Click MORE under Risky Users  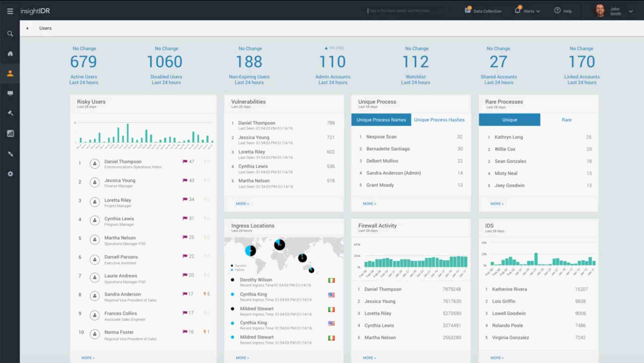coord(88,357)
